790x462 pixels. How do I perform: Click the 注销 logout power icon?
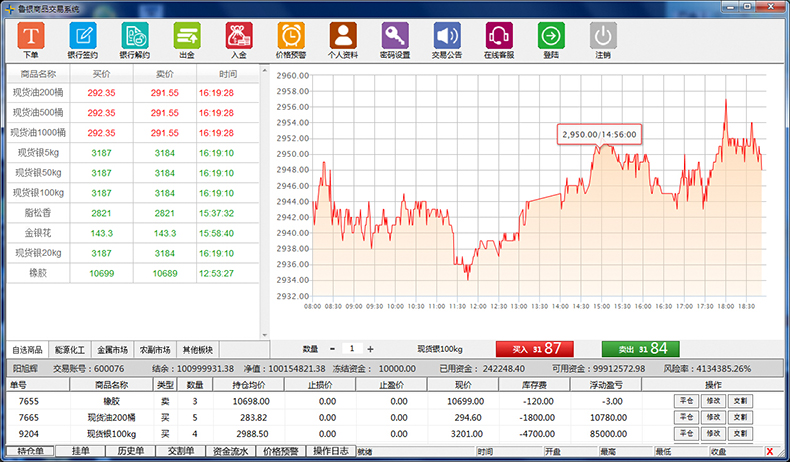point(603,36)
